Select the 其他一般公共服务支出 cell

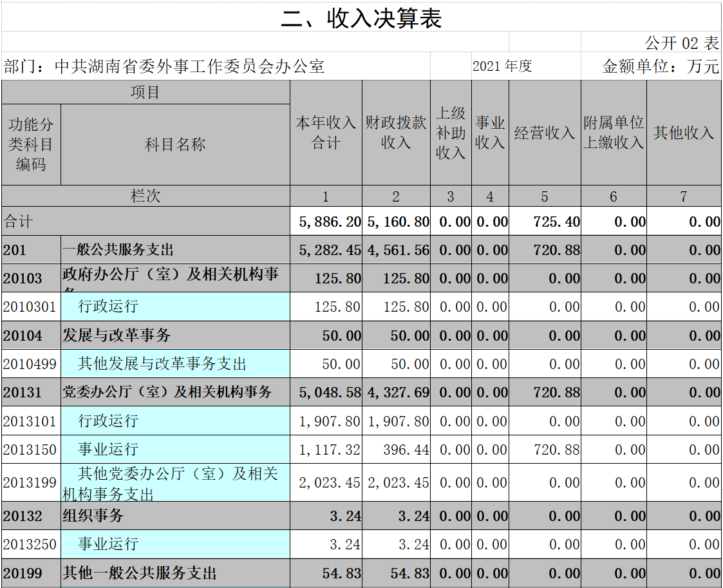175,573
